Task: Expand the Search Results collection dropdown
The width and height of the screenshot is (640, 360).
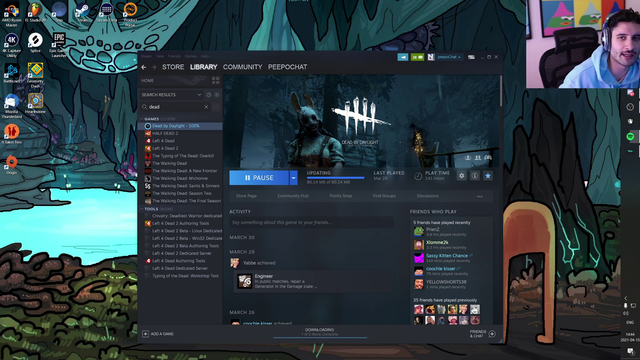Action: 199,95
